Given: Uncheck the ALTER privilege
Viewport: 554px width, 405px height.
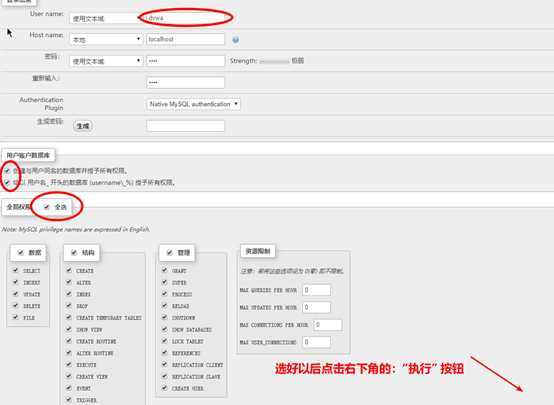Looking at the screenshot, I should (x=69, y=282).
